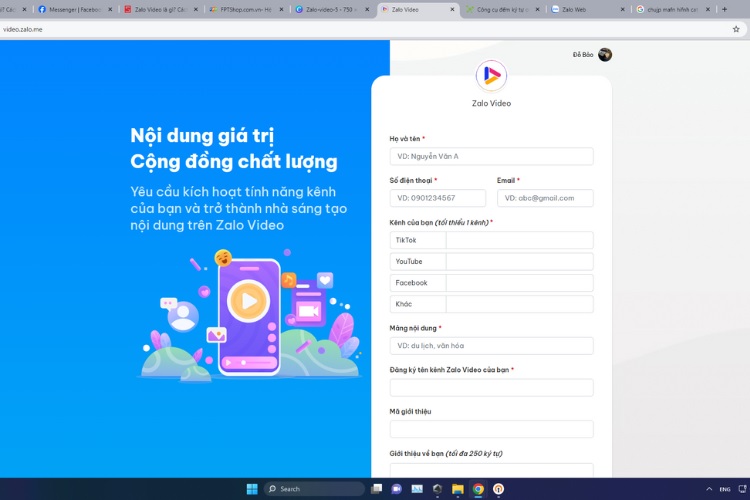Close the Zalo Web tab
This screenshot has height=500, width=750.
[x=622, y=9]
